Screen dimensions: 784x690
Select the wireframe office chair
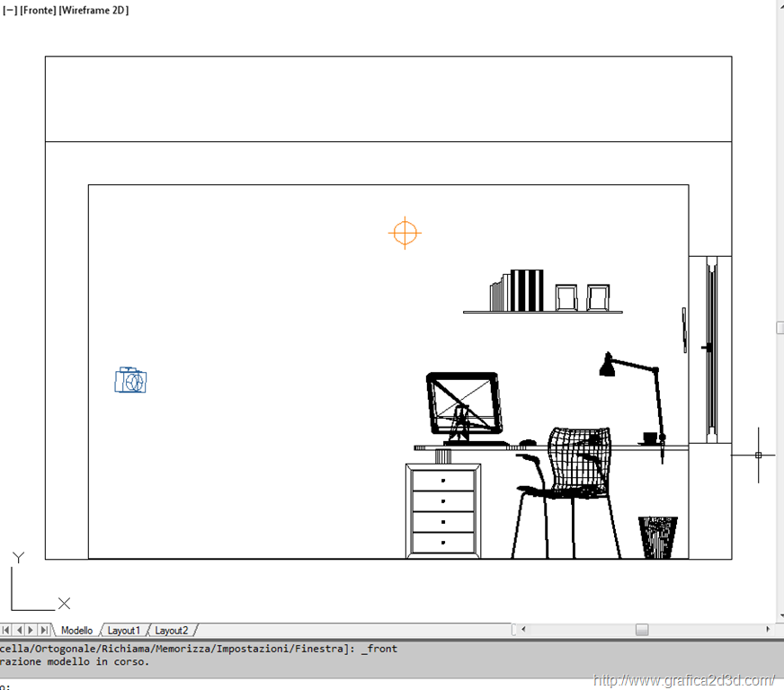tap(566, 485)
